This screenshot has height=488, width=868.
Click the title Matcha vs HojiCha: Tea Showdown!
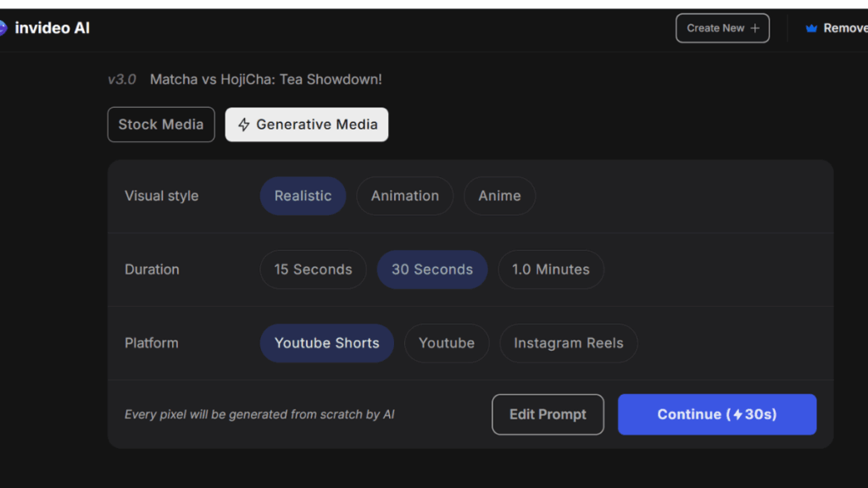point(265,79)
